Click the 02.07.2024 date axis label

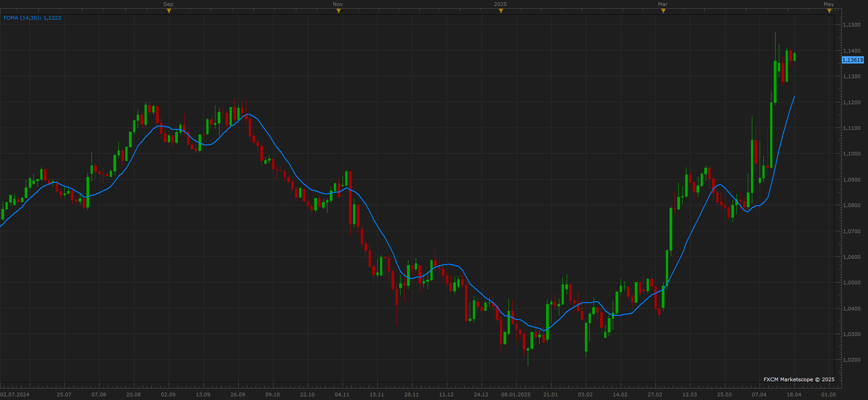[15, 395]
